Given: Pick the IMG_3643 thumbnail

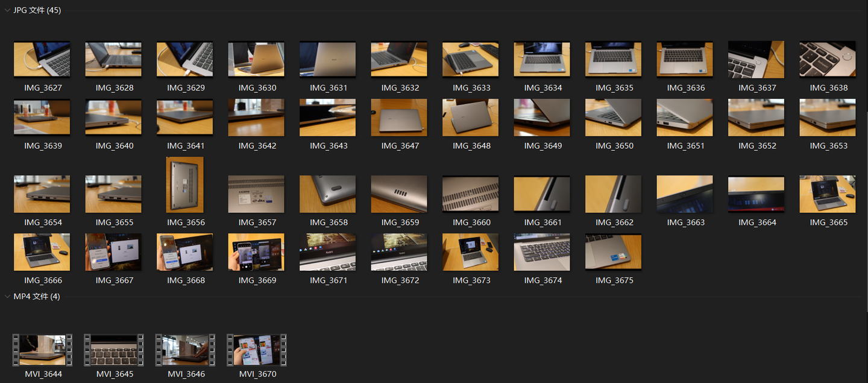Looking at the screenshot, I should (328, 117).
